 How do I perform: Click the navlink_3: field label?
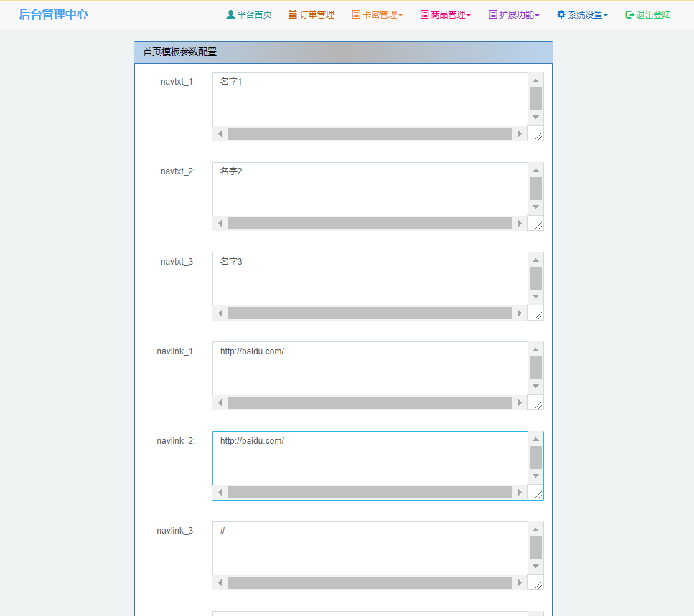[176, 531]
